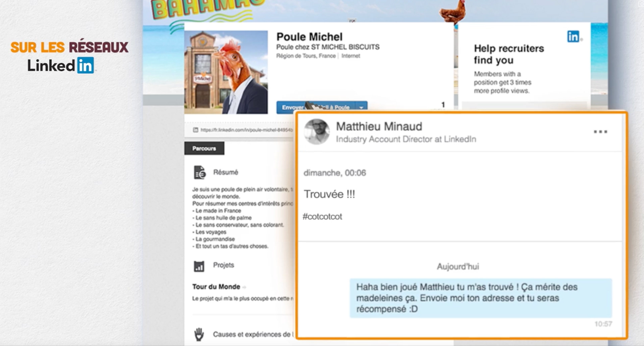The height and width of the screenshot is (346, 644).
Task: Click the LinkedIn logo under Sur les réseaux
Action: coord(61,65)
